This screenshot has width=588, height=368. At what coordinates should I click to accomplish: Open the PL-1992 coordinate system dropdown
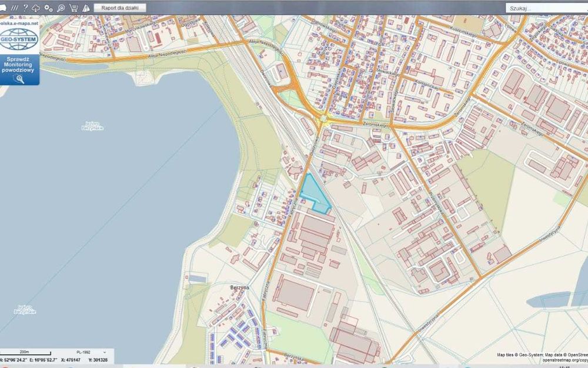(91, 352)
